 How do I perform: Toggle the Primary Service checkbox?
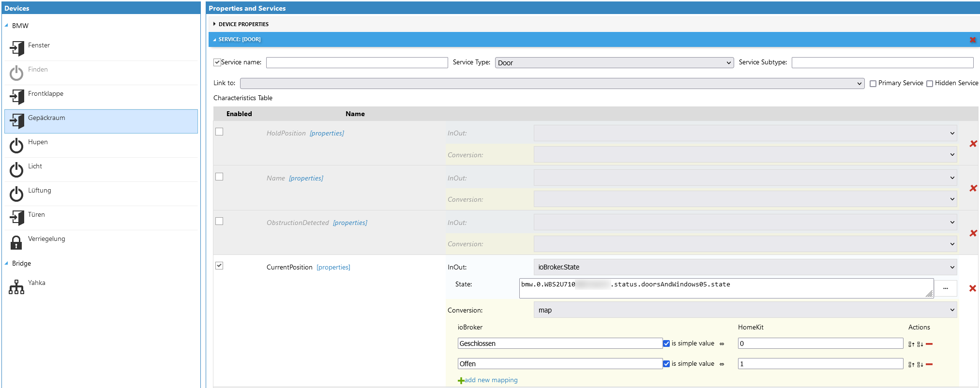[873, 84]
